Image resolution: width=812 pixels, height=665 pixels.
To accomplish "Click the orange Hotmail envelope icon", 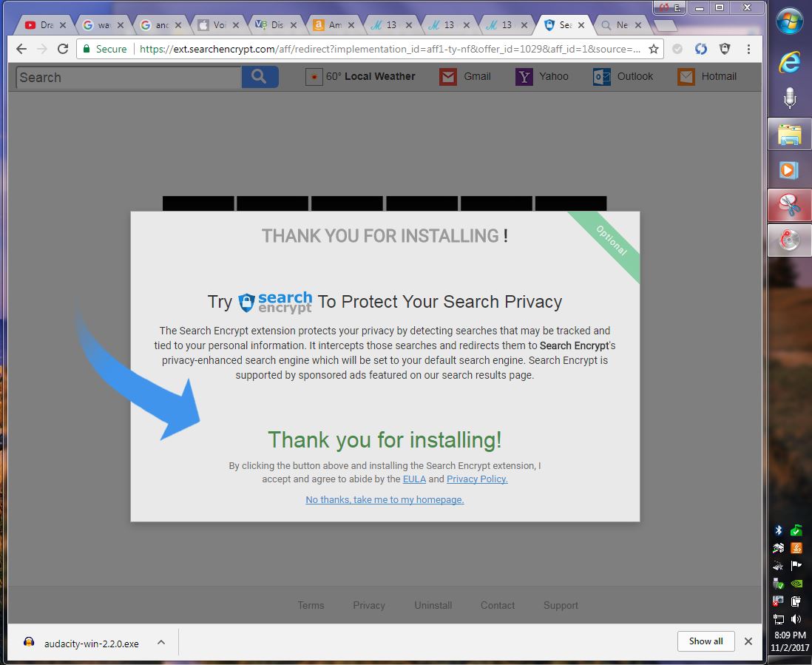I will coord(686,77).
